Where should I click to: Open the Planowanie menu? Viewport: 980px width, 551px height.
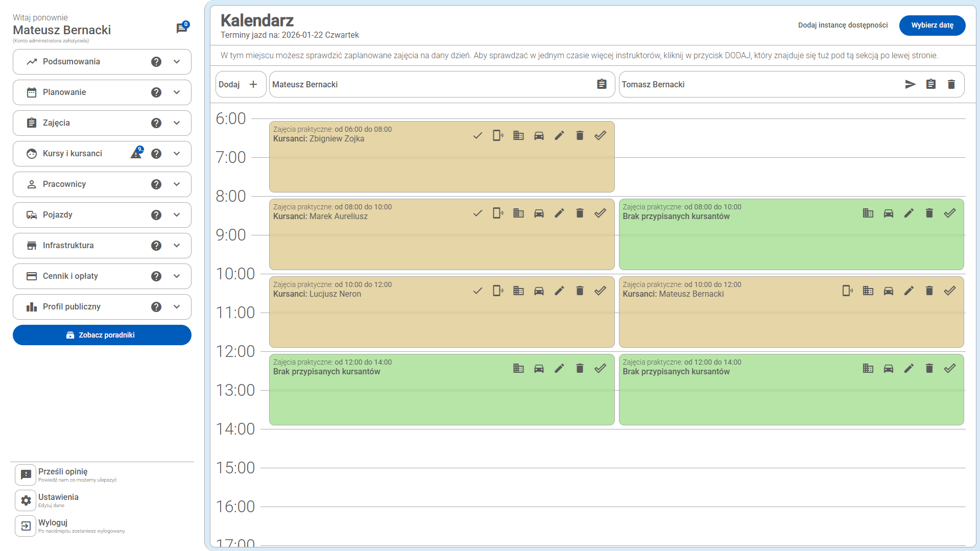[177, 92]
